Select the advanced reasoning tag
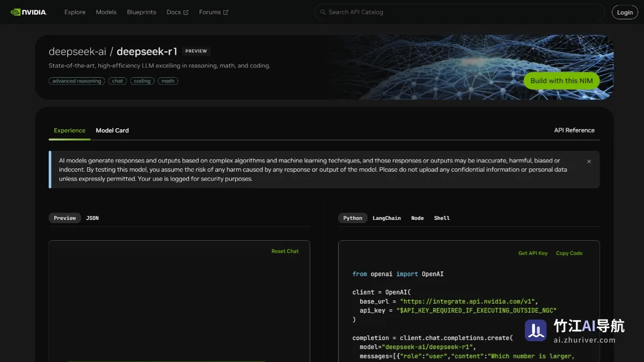 (77, 81)
